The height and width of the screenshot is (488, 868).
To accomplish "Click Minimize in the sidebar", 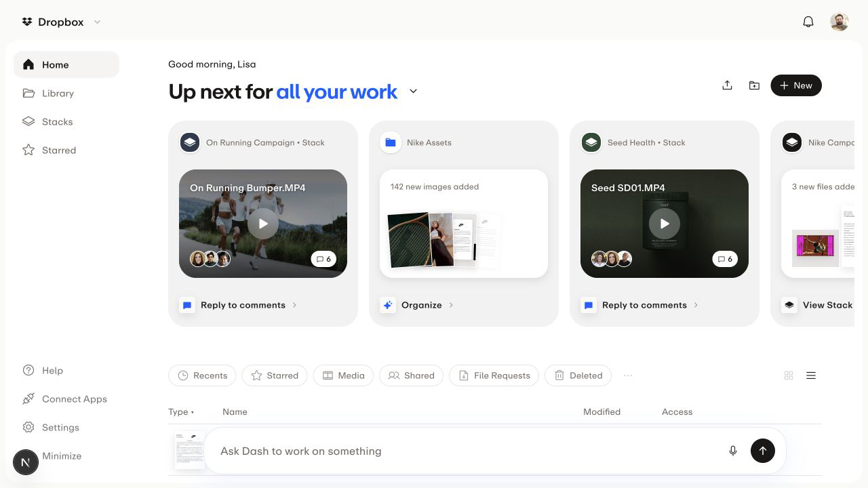I will coord(62,455).
